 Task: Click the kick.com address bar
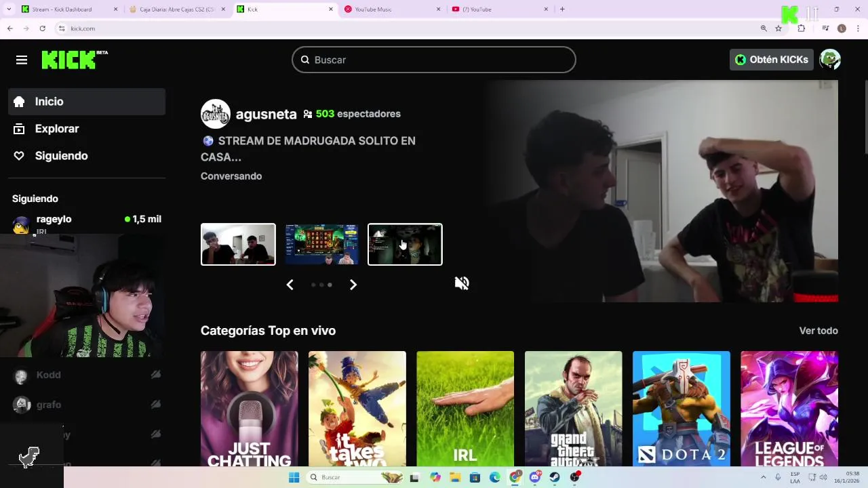pos(407,28)
